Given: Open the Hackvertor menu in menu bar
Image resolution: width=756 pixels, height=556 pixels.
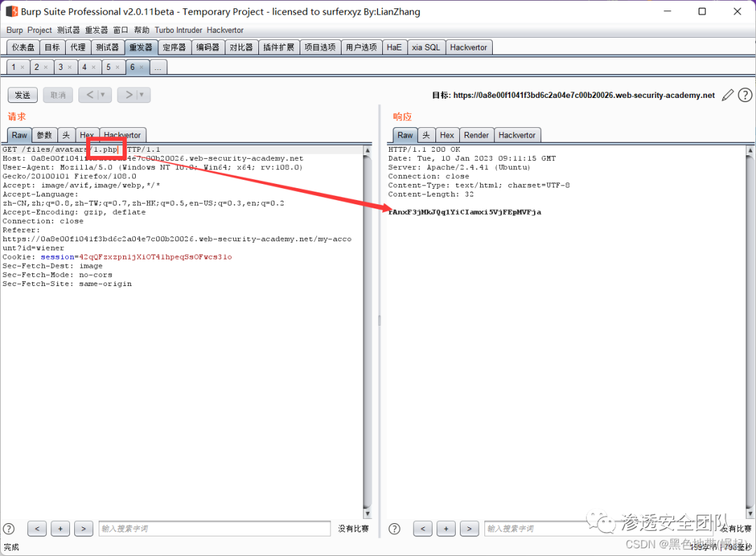Looking at the screenshot, I should [x=225, y=30].
